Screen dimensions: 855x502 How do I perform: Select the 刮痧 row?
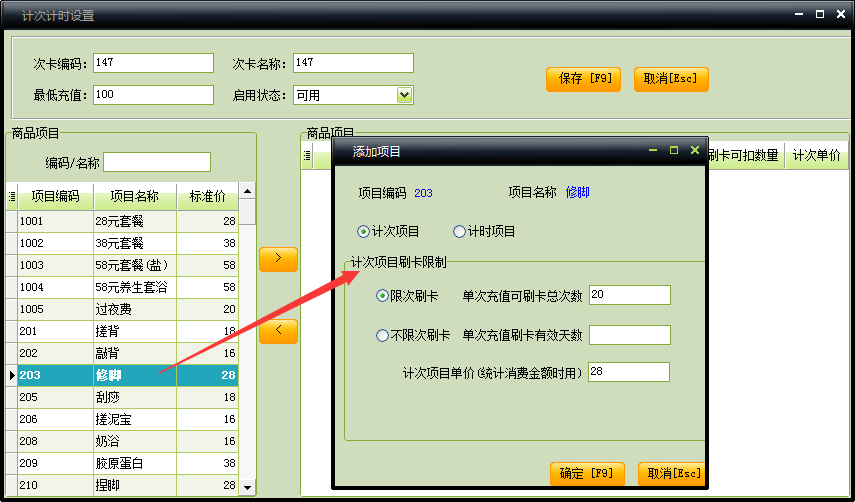click(x=123, y=397)
